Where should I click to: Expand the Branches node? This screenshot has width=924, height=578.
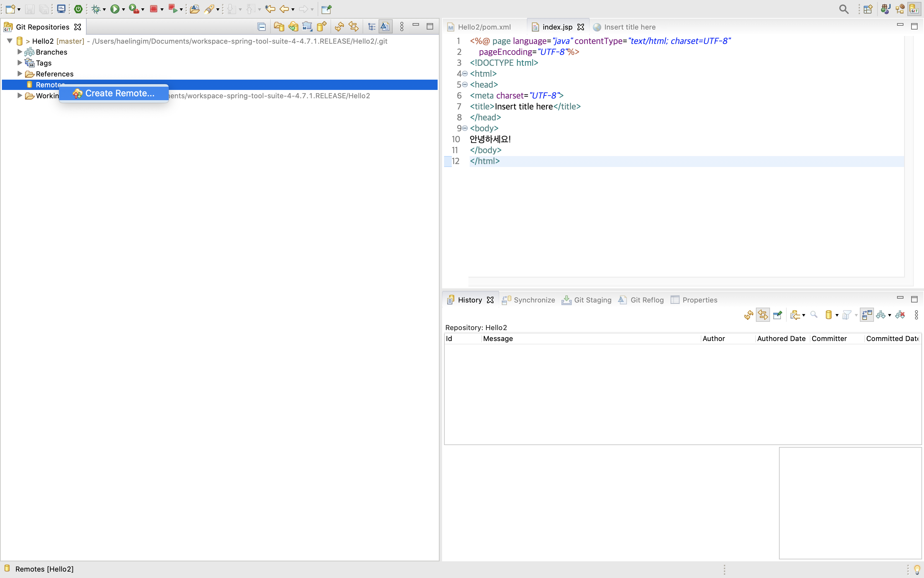20,52
